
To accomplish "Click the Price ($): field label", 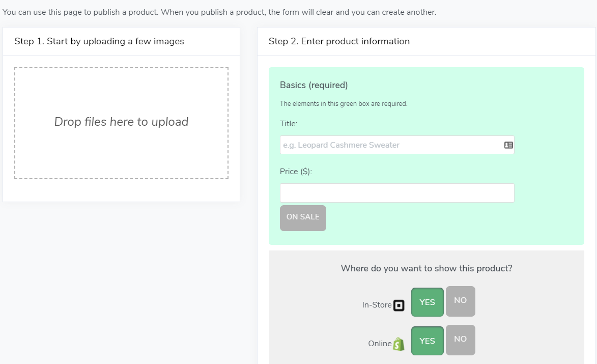I will (296, 172).
